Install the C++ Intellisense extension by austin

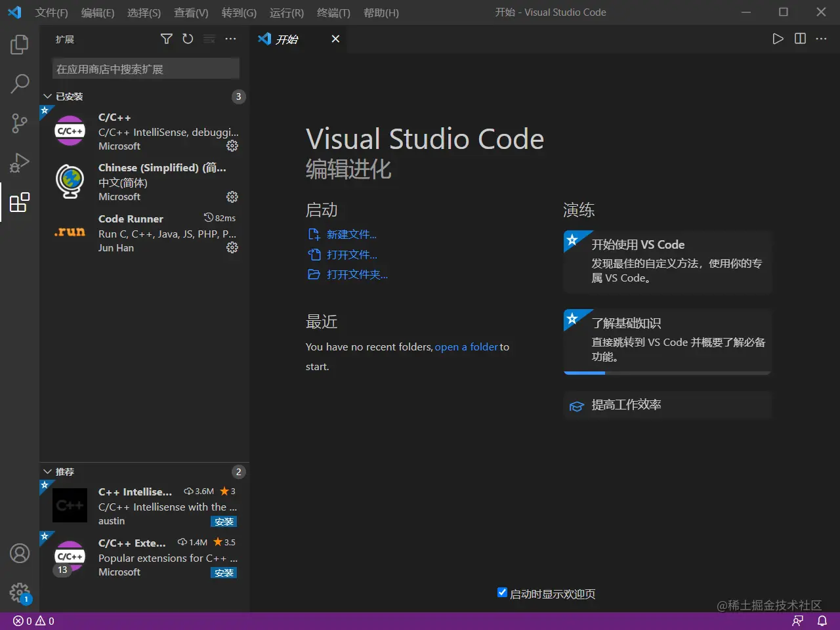224,522
